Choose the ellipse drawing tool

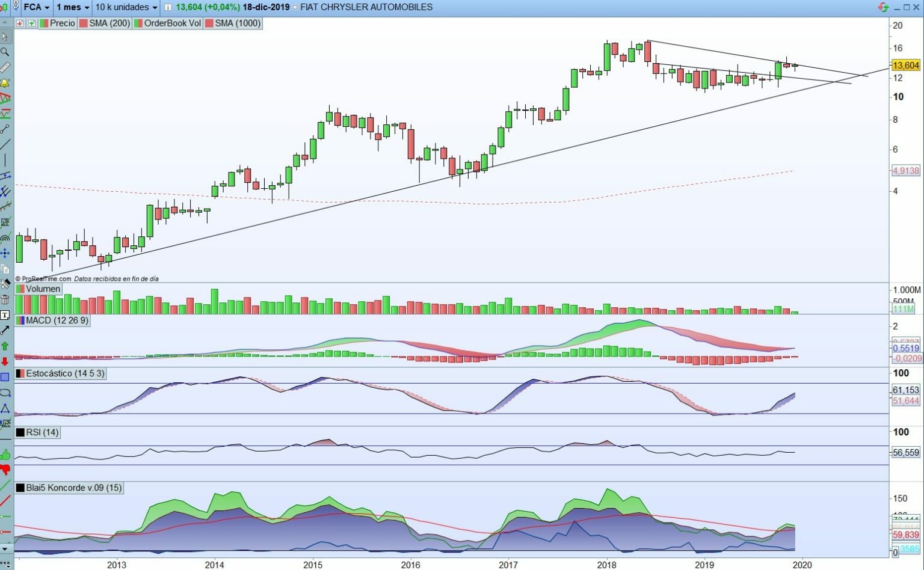pos(5,393)
